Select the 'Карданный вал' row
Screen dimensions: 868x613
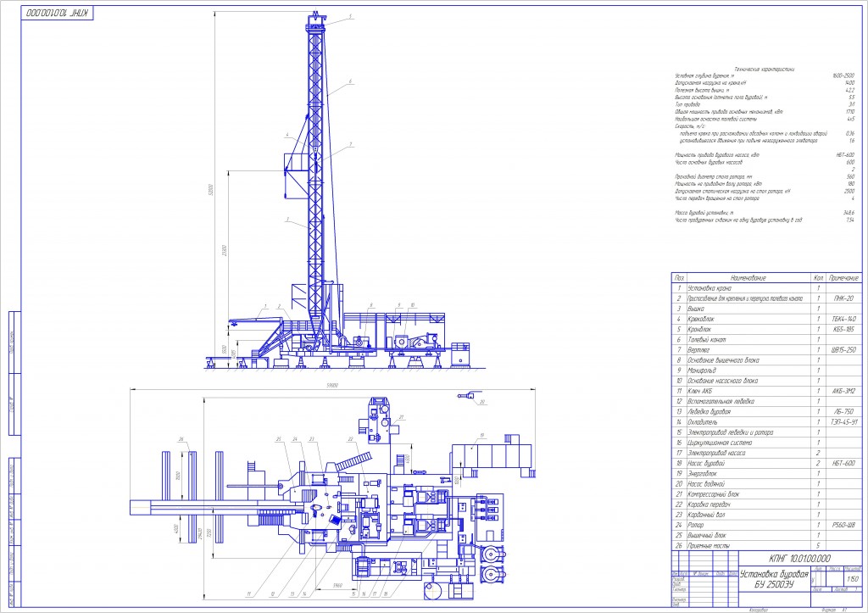(706, 515)
